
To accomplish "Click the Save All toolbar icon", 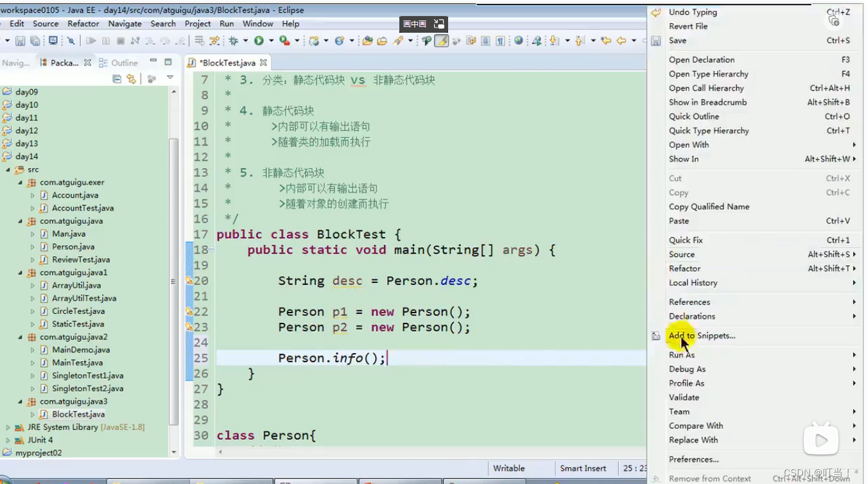I will pyautogui.click(x=35, y=40).
